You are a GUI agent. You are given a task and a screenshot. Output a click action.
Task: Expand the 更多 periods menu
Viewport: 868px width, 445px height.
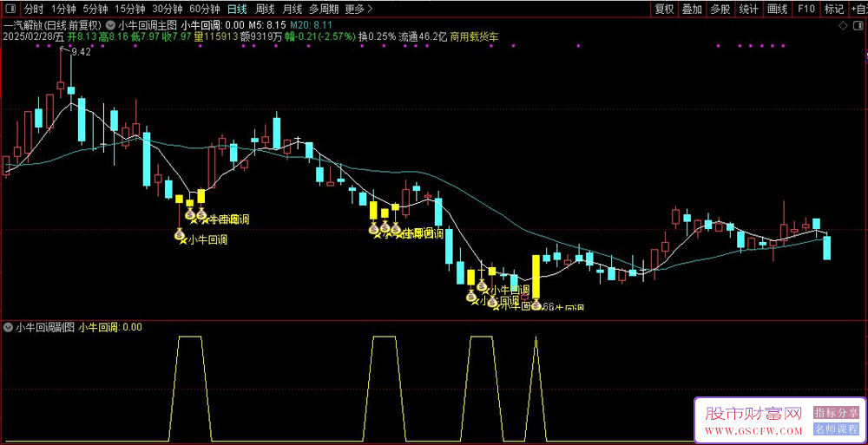tap(358, 9)
